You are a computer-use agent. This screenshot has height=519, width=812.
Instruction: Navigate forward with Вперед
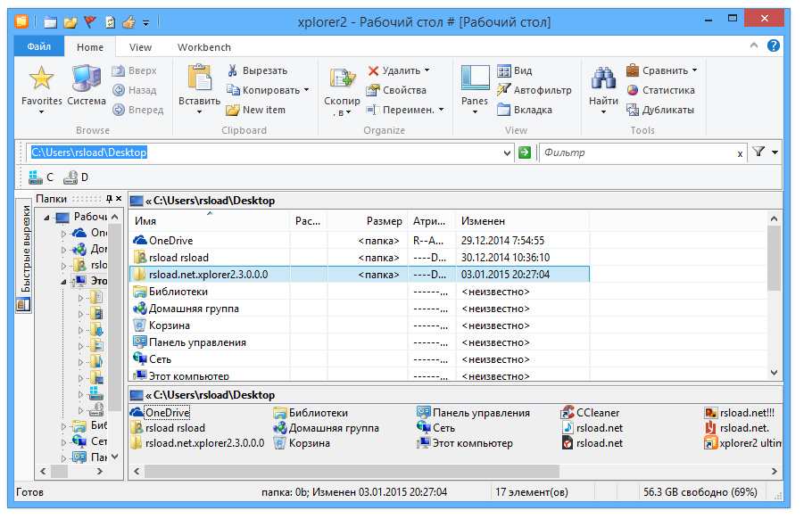coord(137,111)
